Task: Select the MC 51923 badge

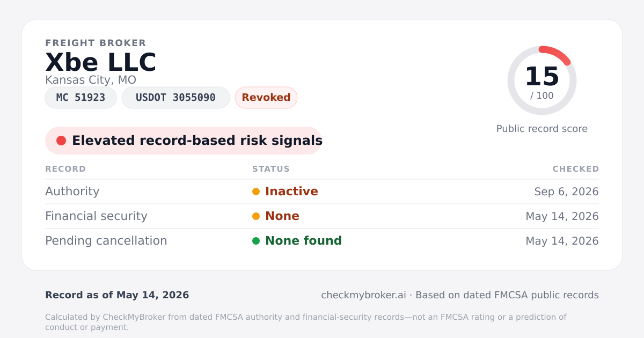Action: 80,98
